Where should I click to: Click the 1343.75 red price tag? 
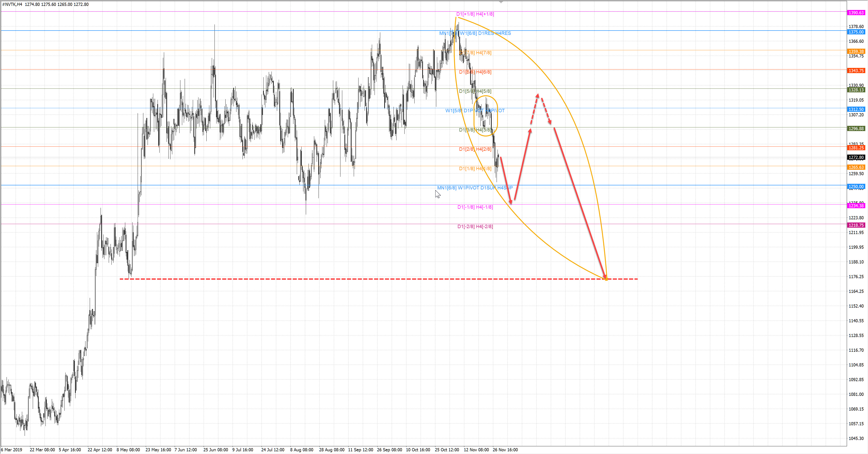856,71
